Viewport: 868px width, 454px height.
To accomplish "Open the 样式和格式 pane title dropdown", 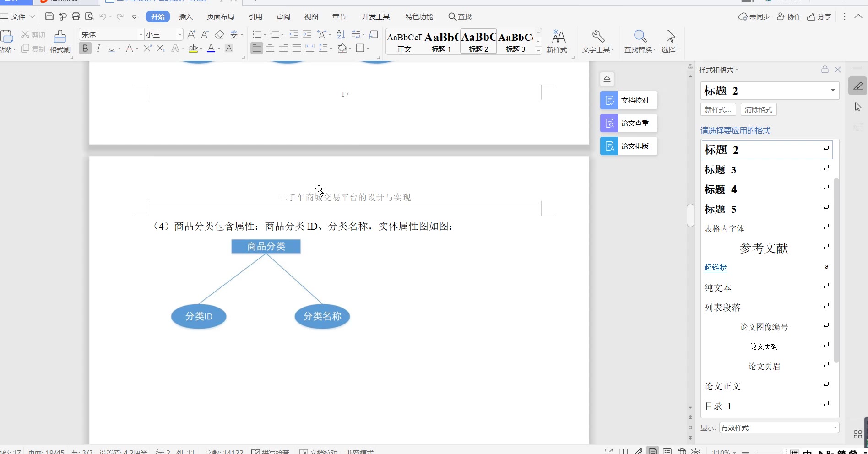I will pos(719,70).
